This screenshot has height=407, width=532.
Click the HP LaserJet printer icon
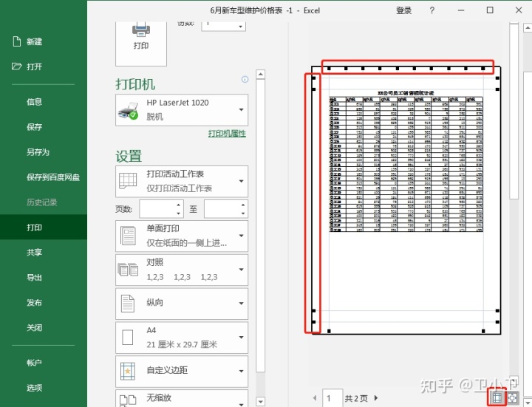click(129, 110)
